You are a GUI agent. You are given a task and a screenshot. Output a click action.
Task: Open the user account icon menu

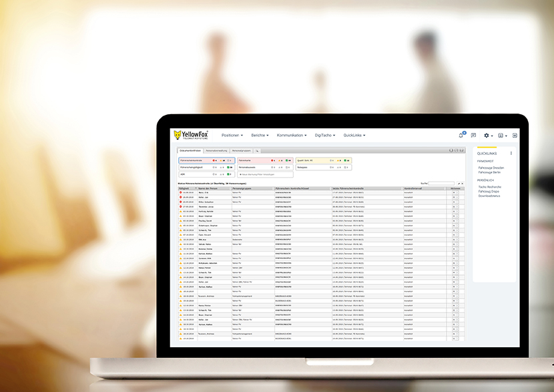501,136
